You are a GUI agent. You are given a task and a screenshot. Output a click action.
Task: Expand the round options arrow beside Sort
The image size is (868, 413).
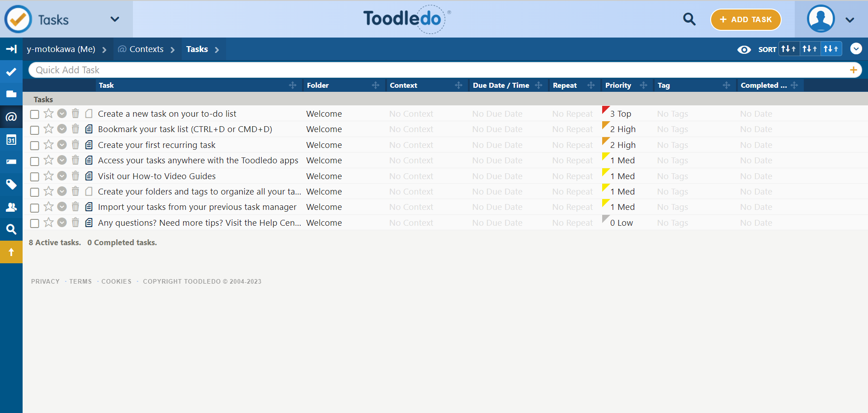(x=856, y=49)
